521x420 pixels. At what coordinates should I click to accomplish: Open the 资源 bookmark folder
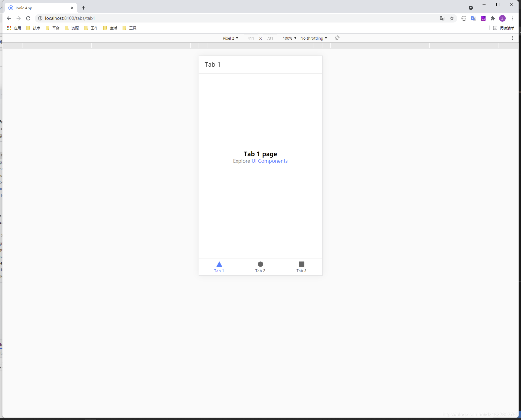72,28
